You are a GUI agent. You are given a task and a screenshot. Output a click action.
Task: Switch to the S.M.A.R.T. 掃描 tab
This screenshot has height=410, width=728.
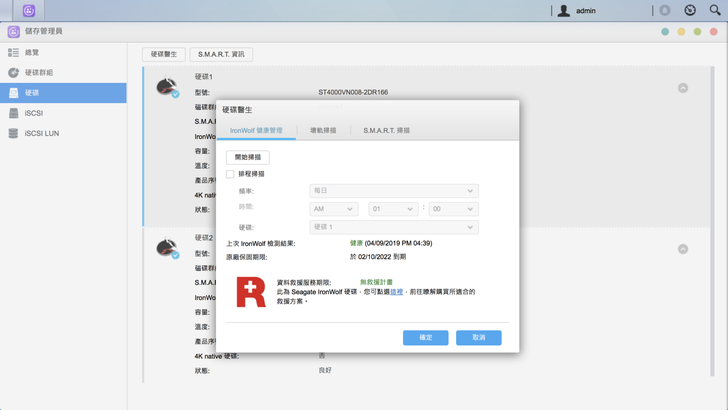pos(386,131)
